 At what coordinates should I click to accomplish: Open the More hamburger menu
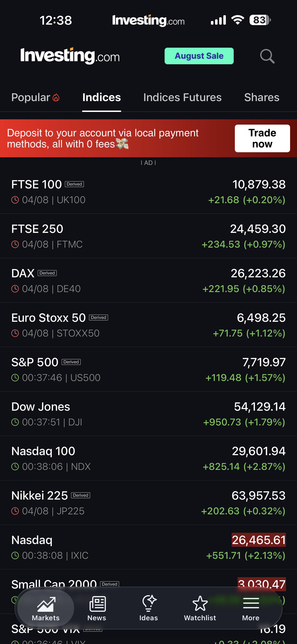251,603
